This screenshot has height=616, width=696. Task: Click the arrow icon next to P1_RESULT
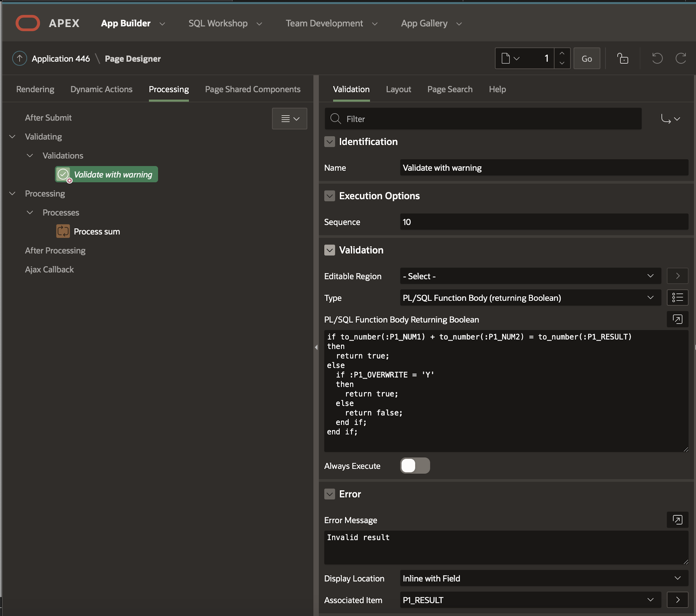(x=678, y=600)
